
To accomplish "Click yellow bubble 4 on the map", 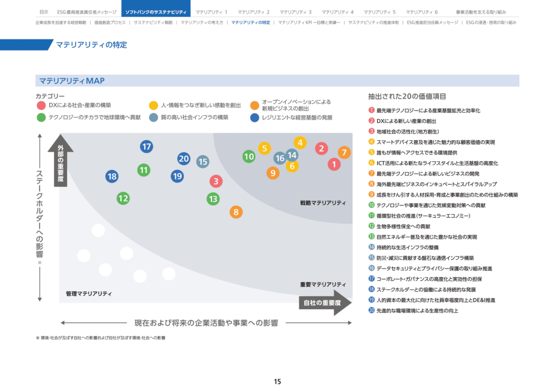I will (300, 143).
